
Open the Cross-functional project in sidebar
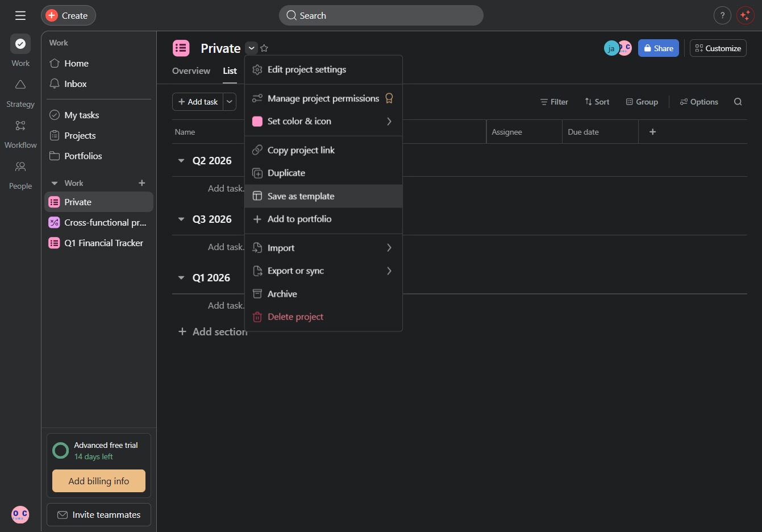[x=99, y=223]
